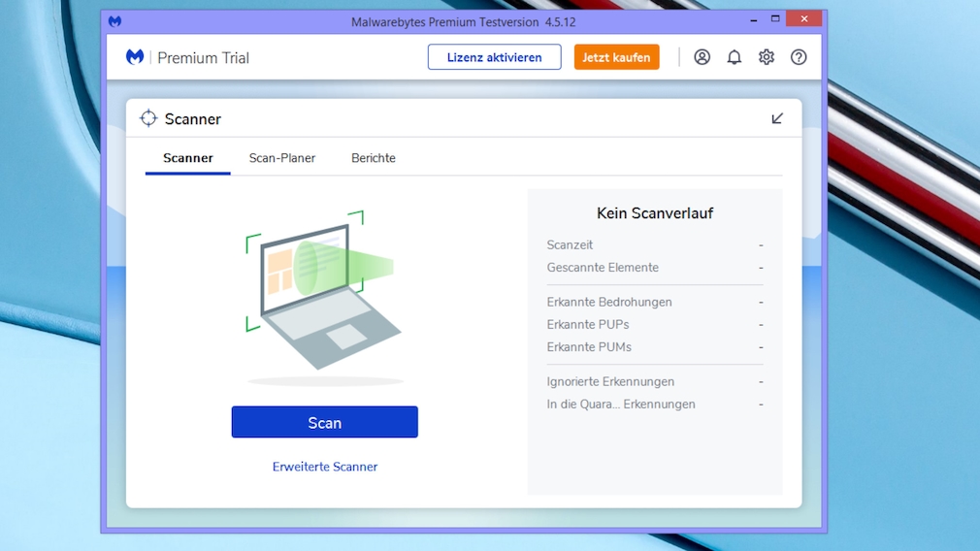This screenshot has width=980, height=551.
Task: Click Erkannte Bedrohungen label
Action: [609, 302]
